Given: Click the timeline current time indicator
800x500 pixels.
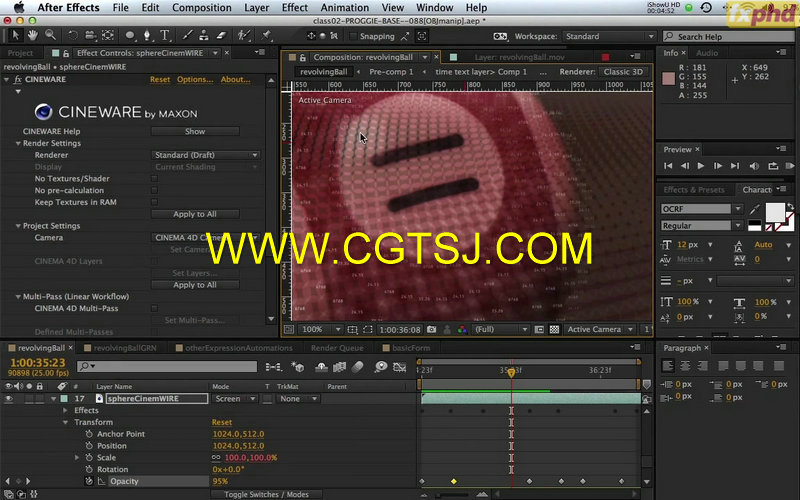Looking at the screenshot, I should pos(511,373).
